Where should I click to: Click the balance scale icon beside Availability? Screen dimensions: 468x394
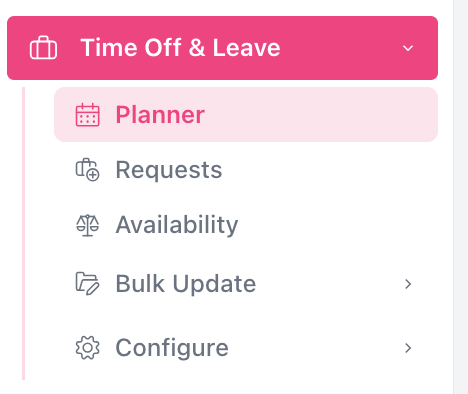(x=87, y=225)
